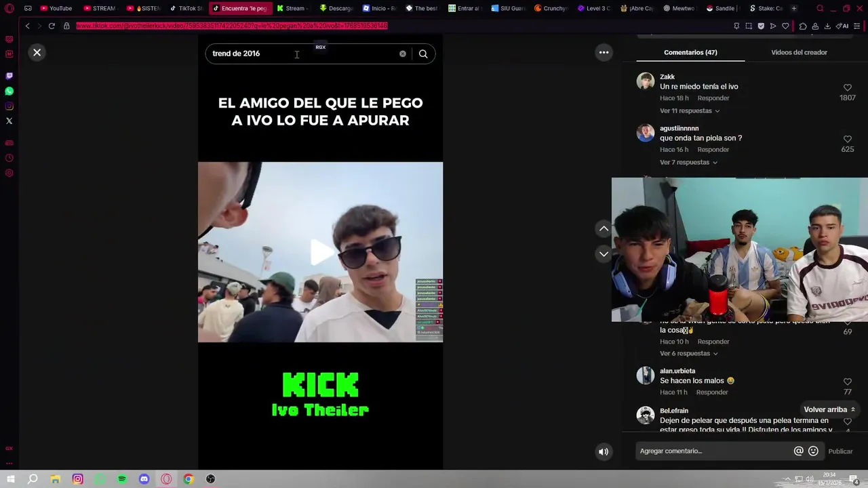Reload the current page

click(52, 26)
